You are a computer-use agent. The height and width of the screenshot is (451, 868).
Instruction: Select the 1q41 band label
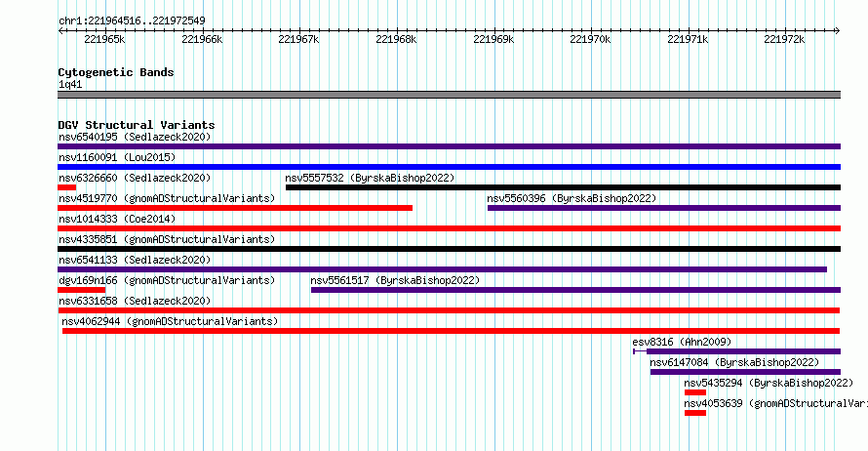70,84
